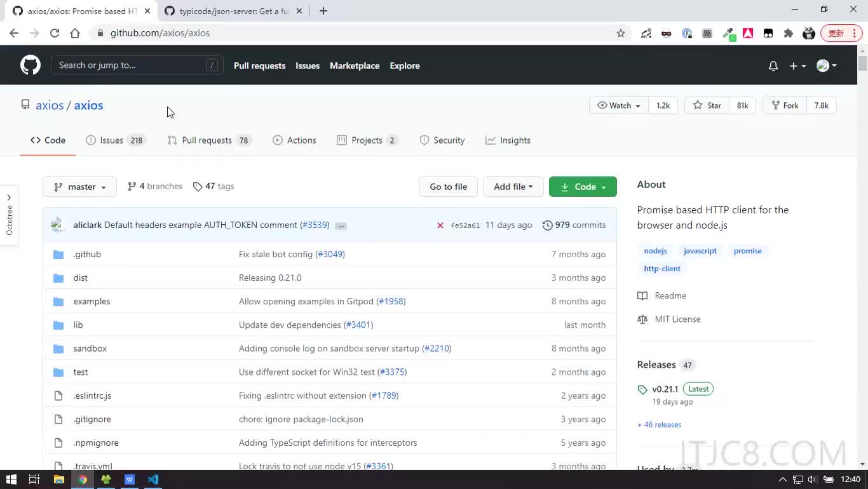Open File Explorer from the taskbar
Image resolution: width=868 pixels, height=489 pixels.
58,479
